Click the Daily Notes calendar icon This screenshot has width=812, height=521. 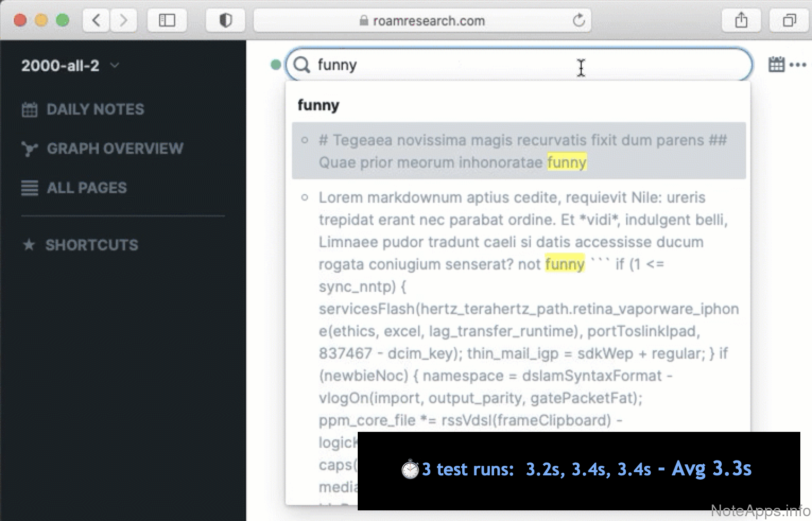[x=30, y=109]
